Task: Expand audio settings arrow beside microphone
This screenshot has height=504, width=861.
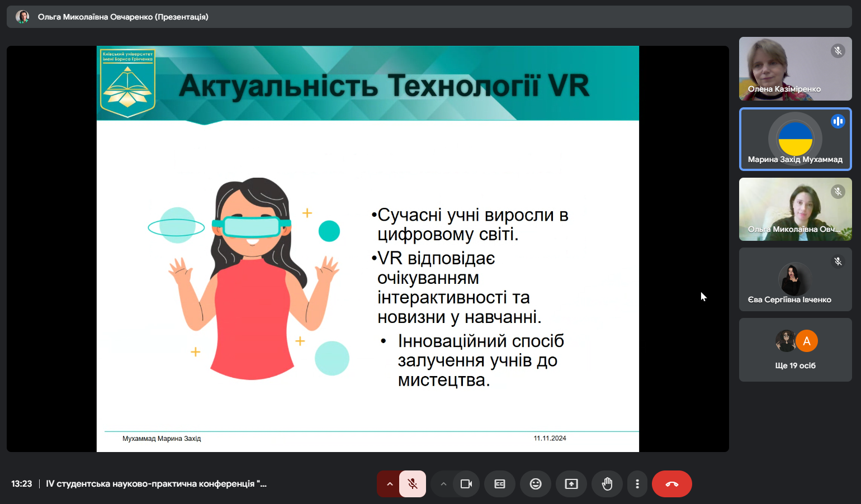Action: [389, 484]
